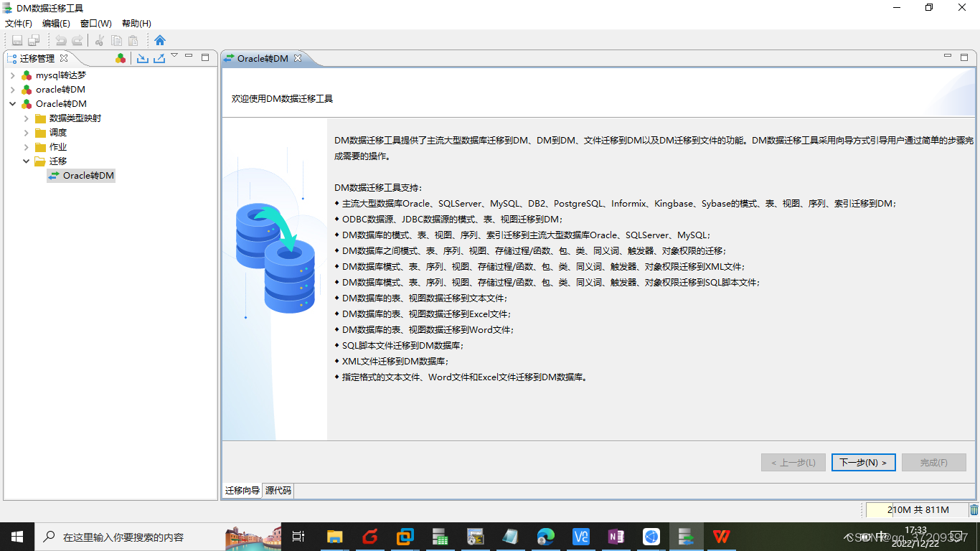Click the Save toolbar icon

(x=17, y=40)
